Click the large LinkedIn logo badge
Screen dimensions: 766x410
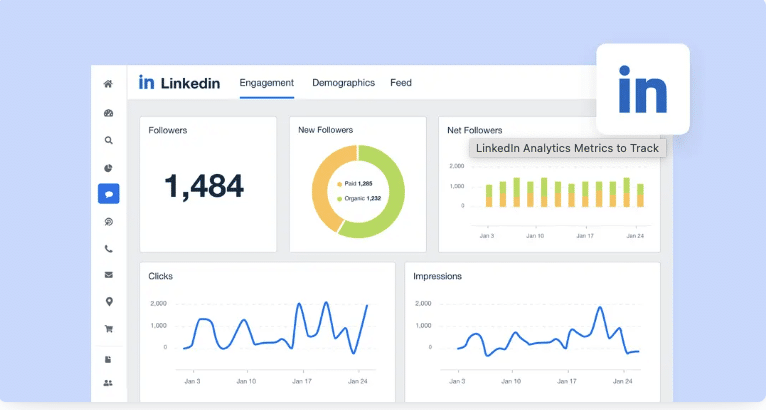642,89
